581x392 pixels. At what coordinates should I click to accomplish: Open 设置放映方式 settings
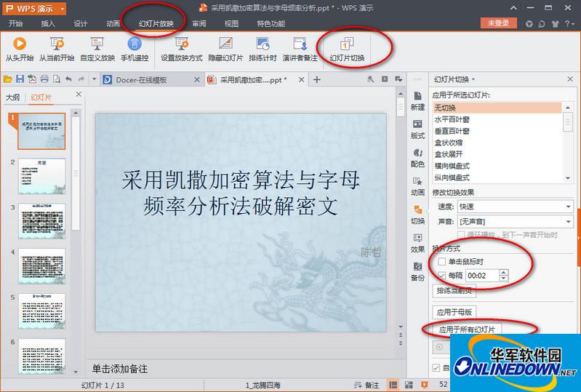pyautogui.click(x=182, y=49)
